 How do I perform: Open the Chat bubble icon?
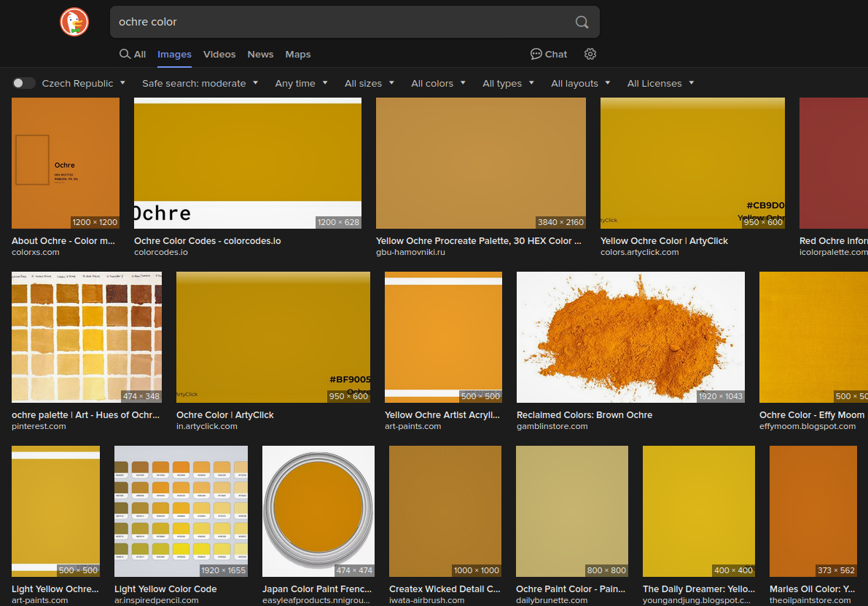[x=537, y=54]
